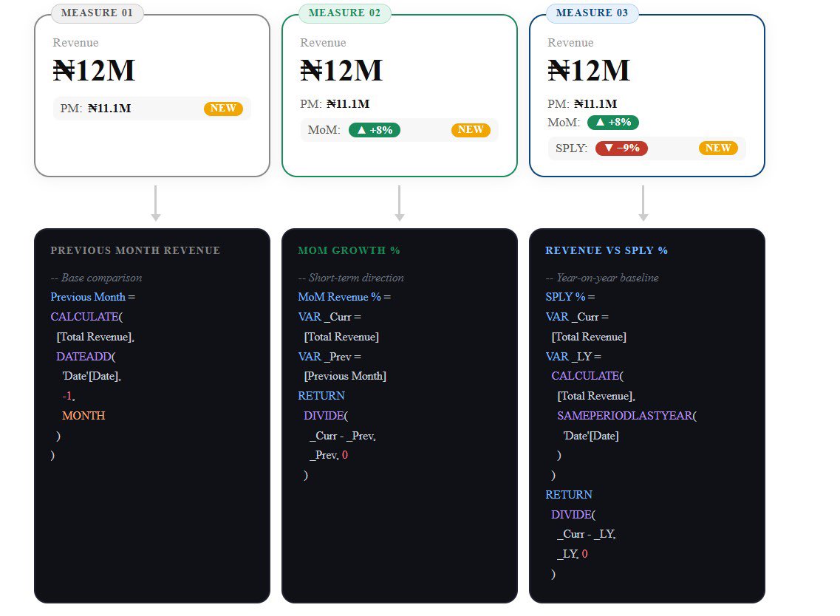Click the MEASURE 01 label pill
840x616 pixels.
coord(97,13)
